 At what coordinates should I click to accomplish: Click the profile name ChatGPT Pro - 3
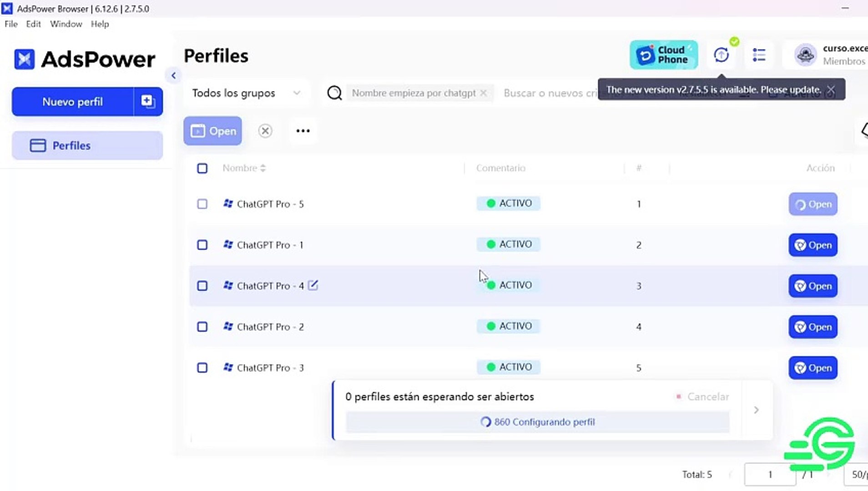(270, 368)
